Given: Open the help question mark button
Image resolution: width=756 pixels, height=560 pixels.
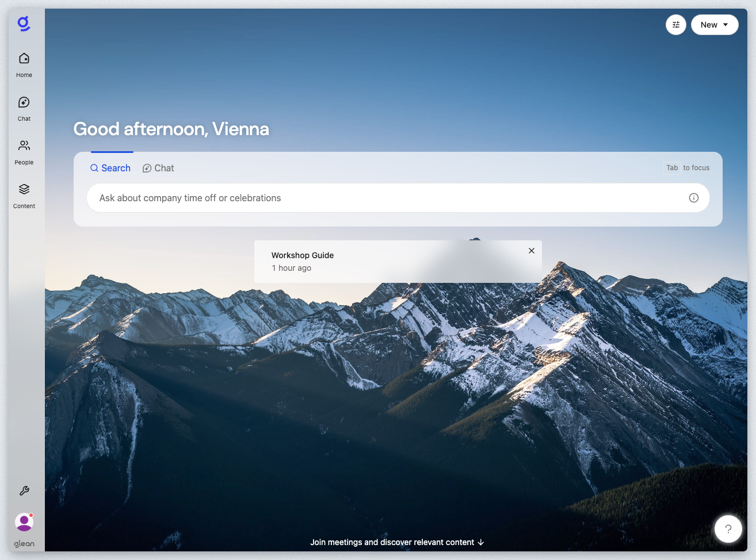Looking at the screenshot, I should click(728, 528).
